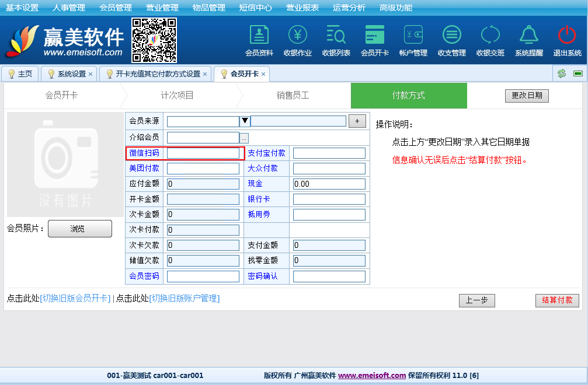Expand the 会员来源 dropdown arrow
This screenshot has height=385, width=588.
245,121
